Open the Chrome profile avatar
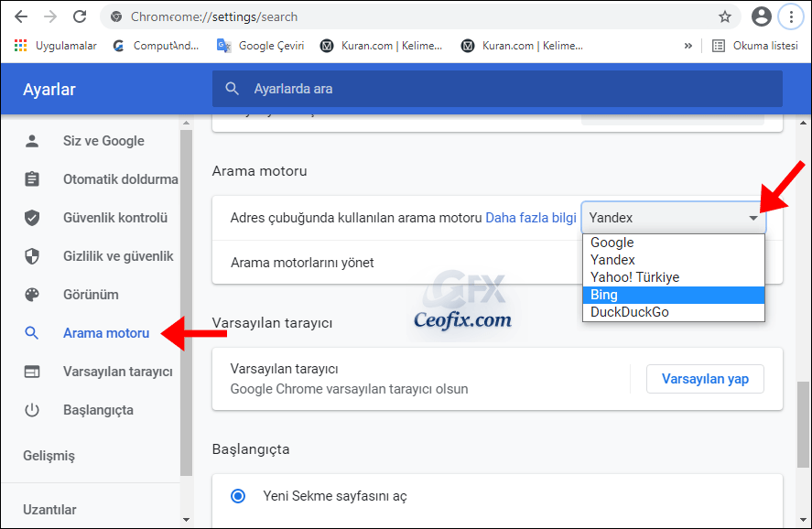The image size is (812, 529). 762,16
